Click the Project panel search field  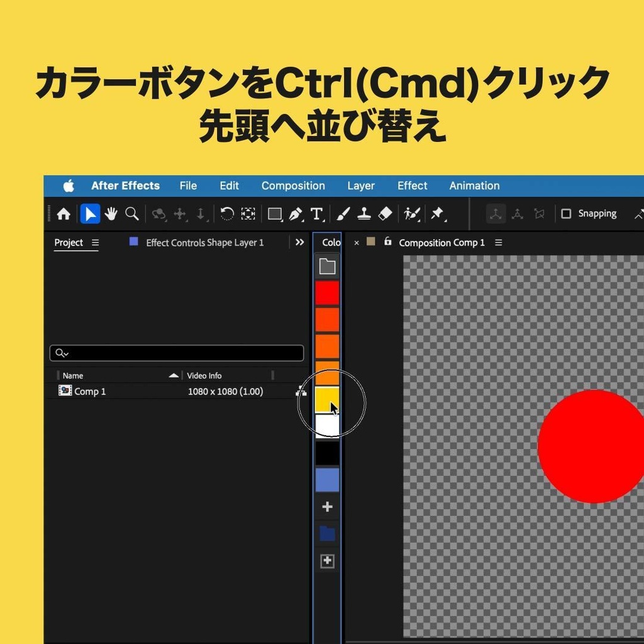point(176,353)
